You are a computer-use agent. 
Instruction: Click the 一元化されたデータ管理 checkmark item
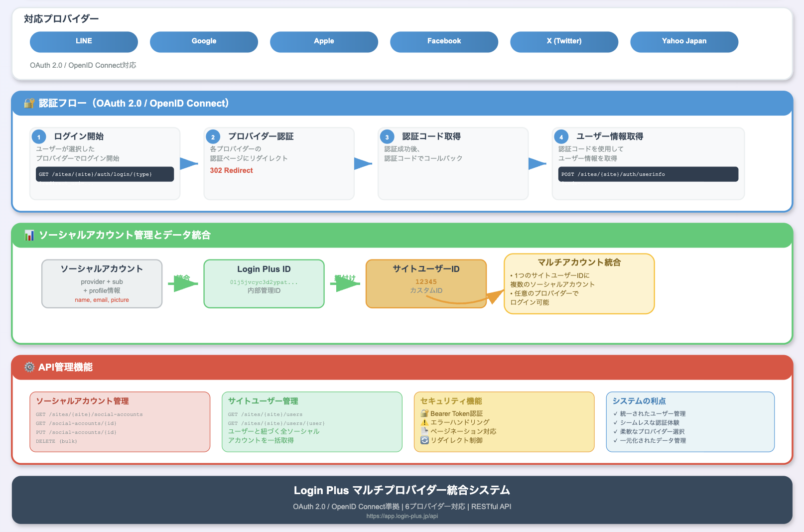point(650,440)
